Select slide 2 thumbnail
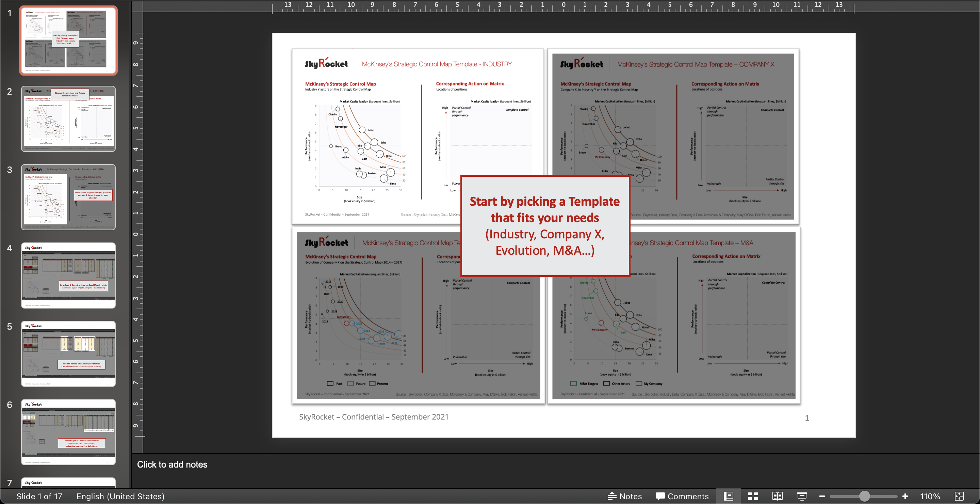The height and width of the screenshot is (504, 980). pyautogui.click(x=68, y=119)
